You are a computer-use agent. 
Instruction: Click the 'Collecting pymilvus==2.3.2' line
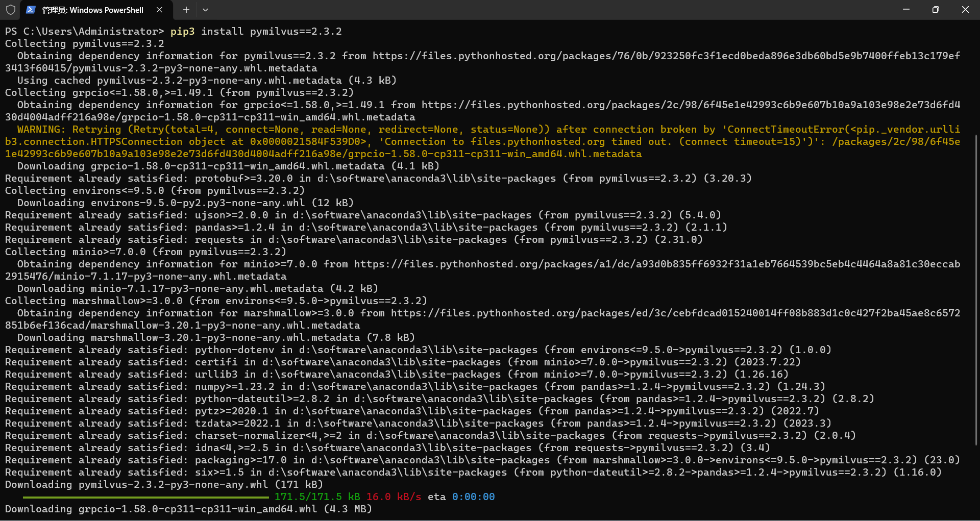click(85, 43)
